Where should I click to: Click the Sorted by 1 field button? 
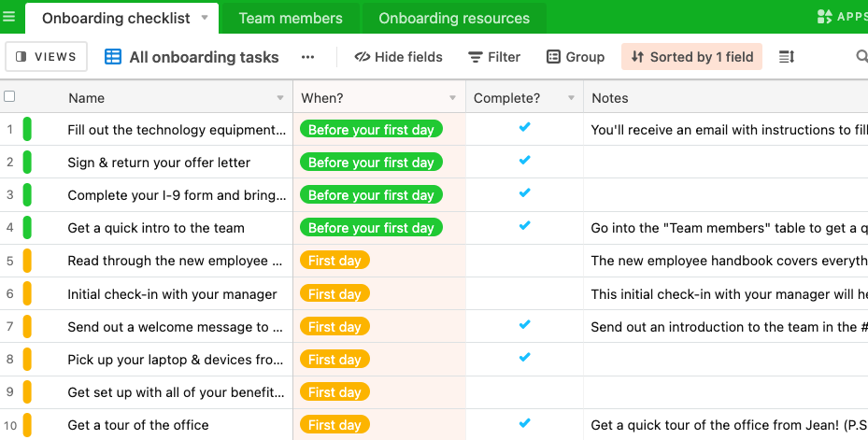pyautogui.click(x=692, y=56)
